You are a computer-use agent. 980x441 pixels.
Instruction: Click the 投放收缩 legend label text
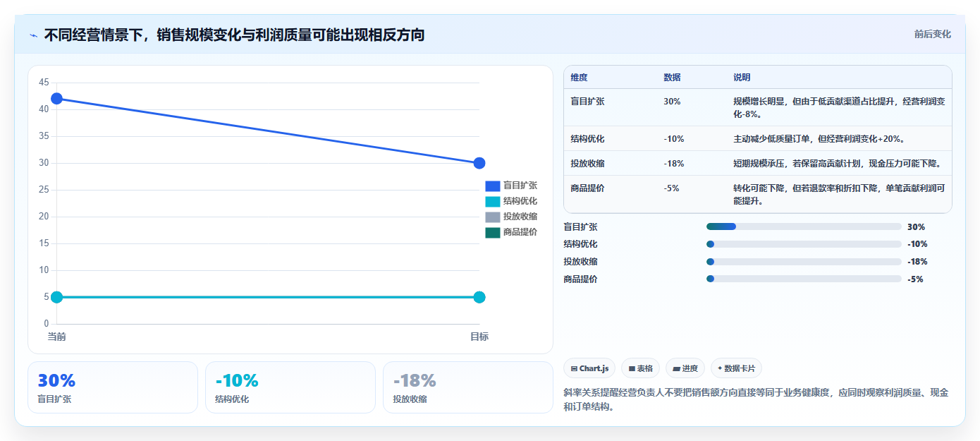tap(520, 217)
